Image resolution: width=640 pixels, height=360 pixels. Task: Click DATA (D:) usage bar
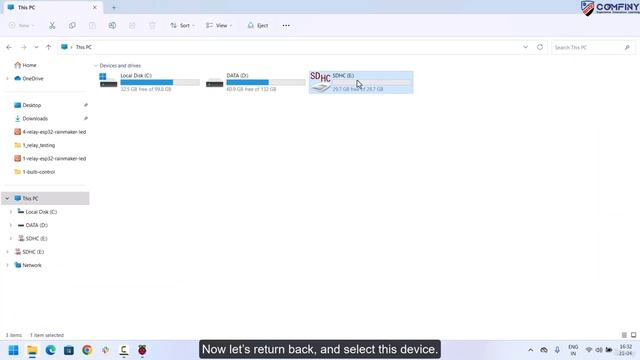tap(266, 82)
